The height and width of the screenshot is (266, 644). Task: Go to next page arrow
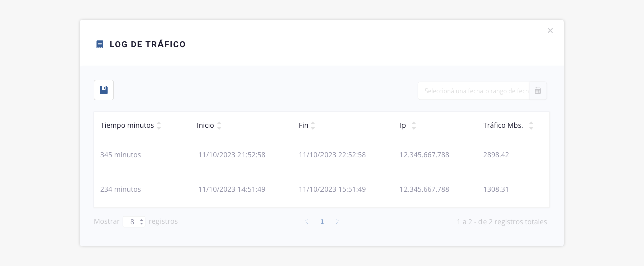pyautogui.click(x=338, y=222)
